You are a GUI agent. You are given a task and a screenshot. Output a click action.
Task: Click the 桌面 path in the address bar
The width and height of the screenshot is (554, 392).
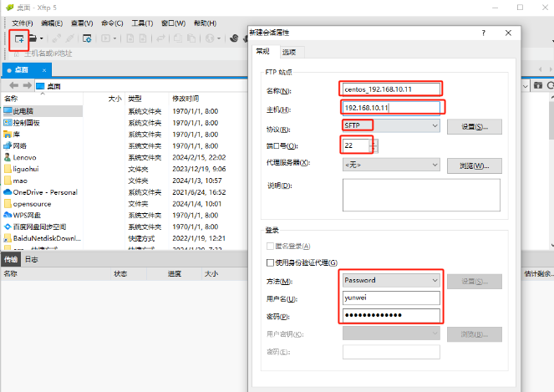[53, 86]
